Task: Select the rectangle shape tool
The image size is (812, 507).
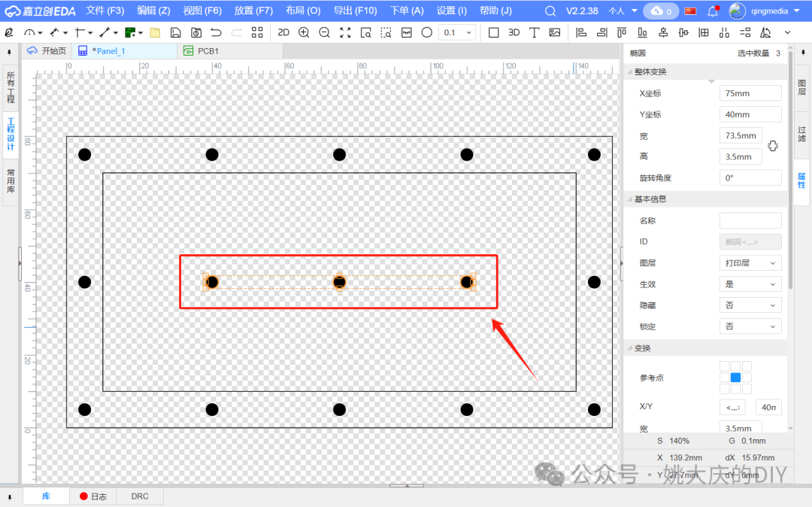Action: point(493,32)
